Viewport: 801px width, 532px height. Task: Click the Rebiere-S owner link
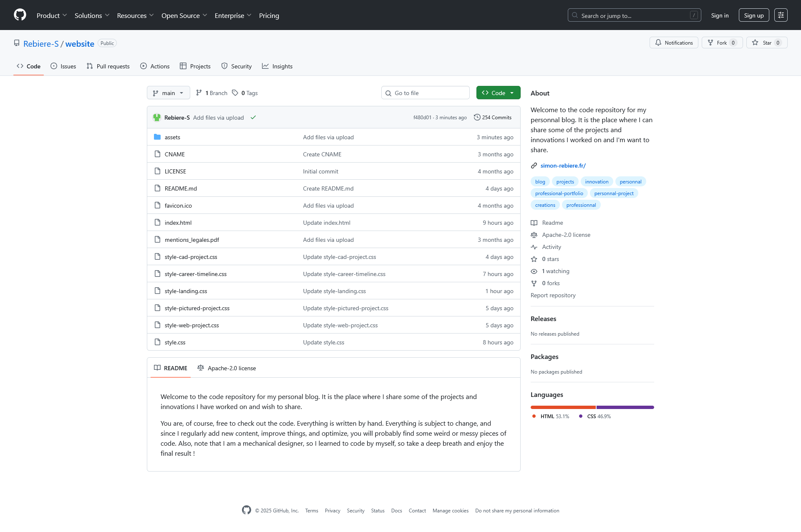coord(41,44)
